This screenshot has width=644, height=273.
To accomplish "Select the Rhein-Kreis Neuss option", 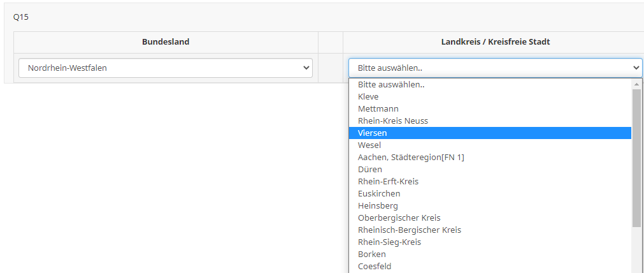I will tap(393, 121).
